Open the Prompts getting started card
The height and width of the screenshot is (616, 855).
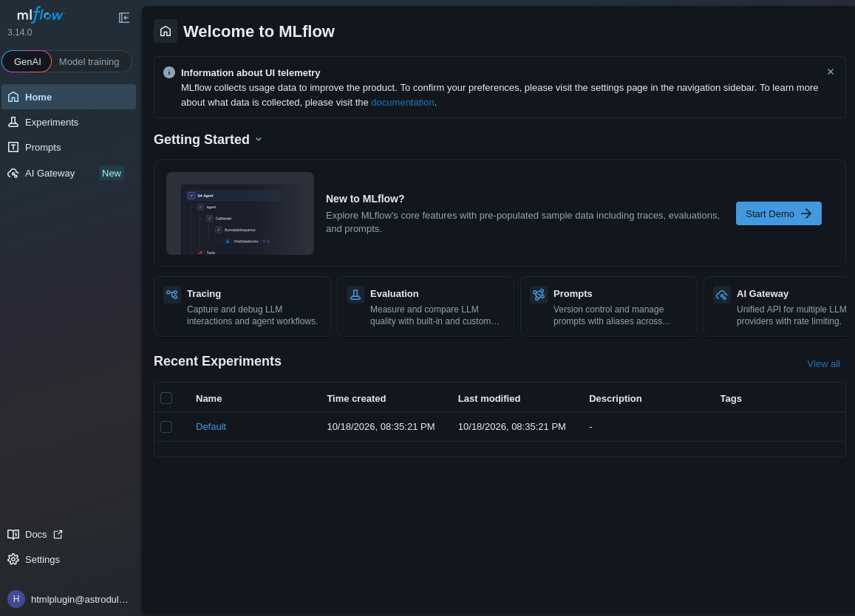pos(608,307)
